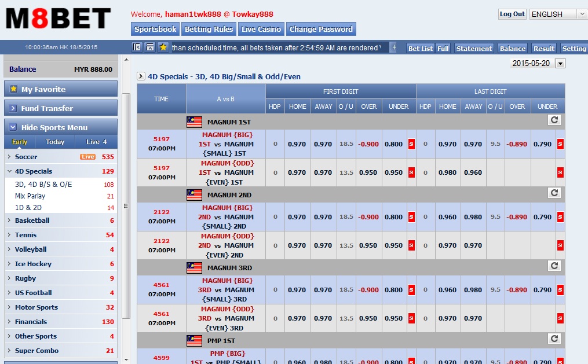Click last-digit red S icon, MAGNUM ODD 1ST row
Image resolution: width=588 pixels, height=364 pixels.
(560, 172)
